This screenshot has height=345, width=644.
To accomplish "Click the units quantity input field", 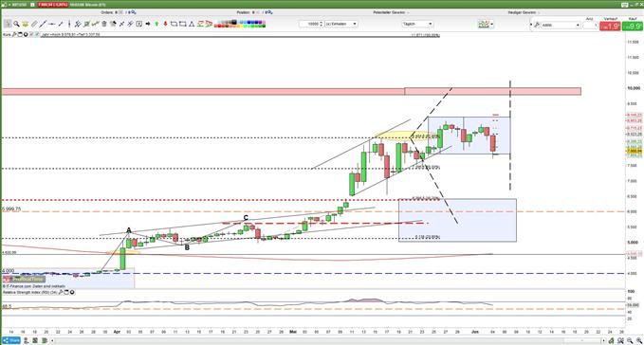I will [x=311, y=25].
